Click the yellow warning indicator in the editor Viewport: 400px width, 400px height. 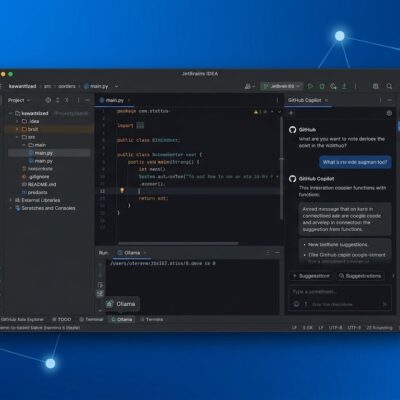pos(256,112)
